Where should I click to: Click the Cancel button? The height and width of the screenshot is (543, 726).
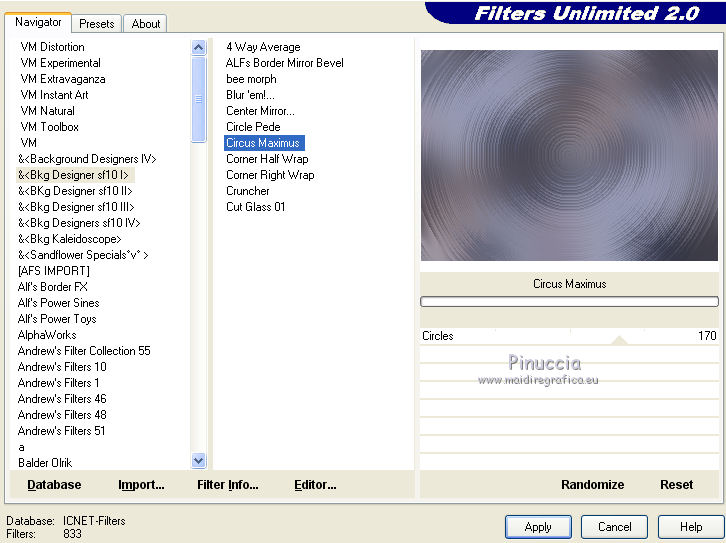coord(614,527)
